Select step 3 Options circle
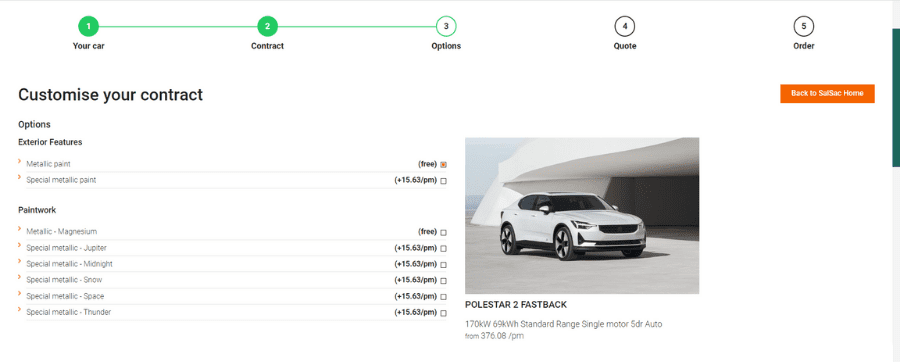The width and height of the screenshot is (900, 362). [446, 26]
